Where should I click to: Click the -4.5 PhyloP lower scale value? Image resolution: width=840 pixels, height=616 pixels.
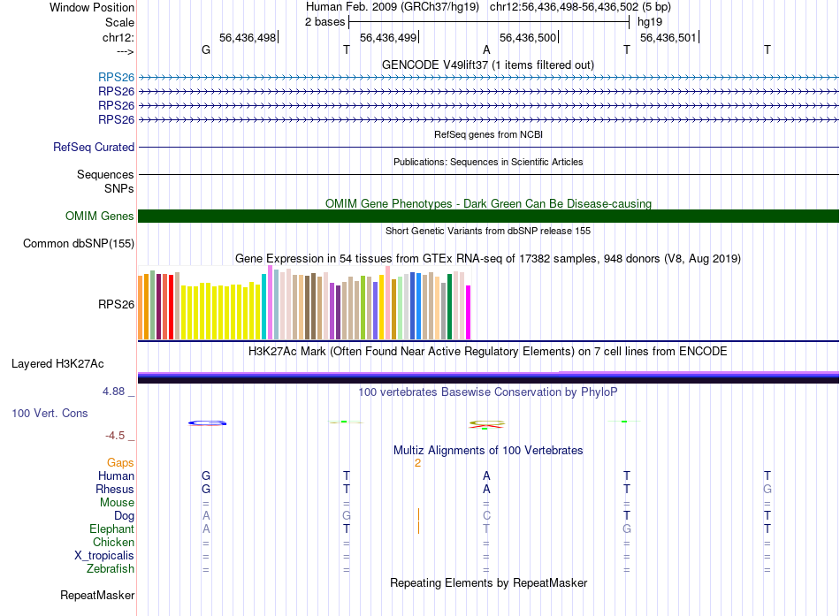point(115,436)
